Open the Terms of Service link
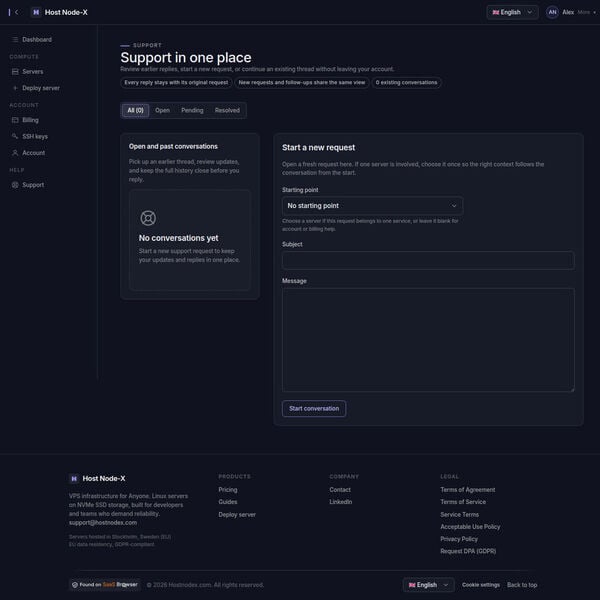600x600 pixels. [463, 502]
